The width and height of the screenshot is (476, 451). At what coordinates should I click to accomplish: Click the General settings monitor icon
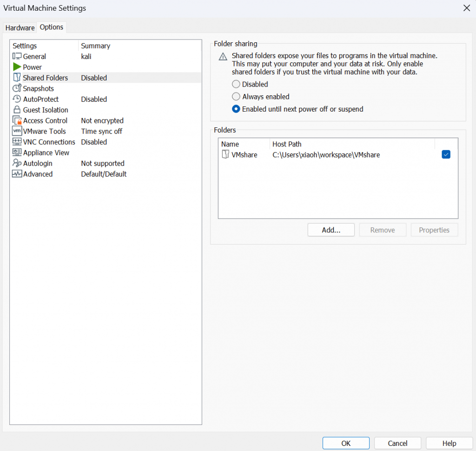[x=17, y=56]
